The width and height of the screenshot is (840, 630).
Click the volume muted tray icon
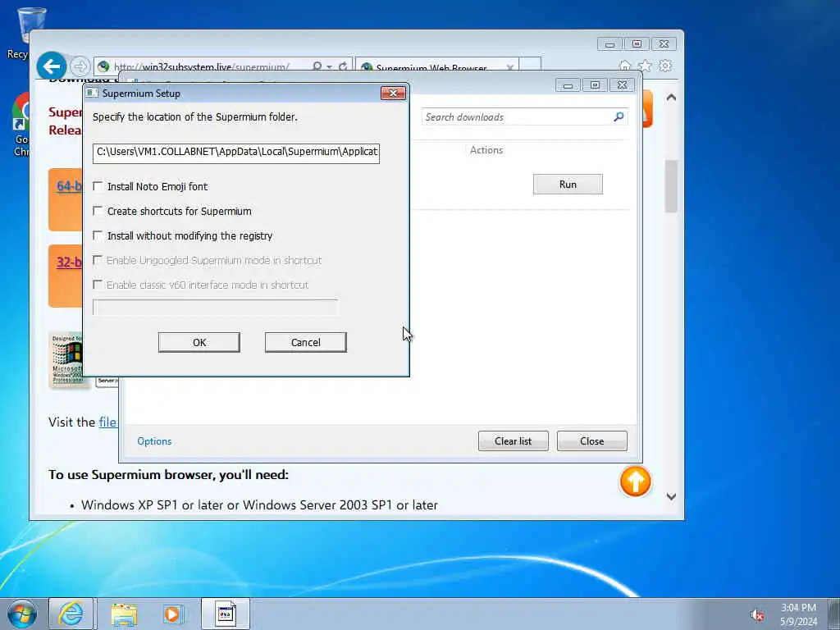pos(757,615)
